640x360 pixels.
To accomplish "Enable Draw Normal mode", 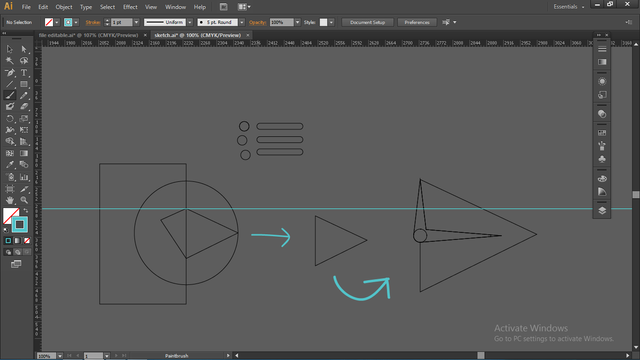I will 8,252.
